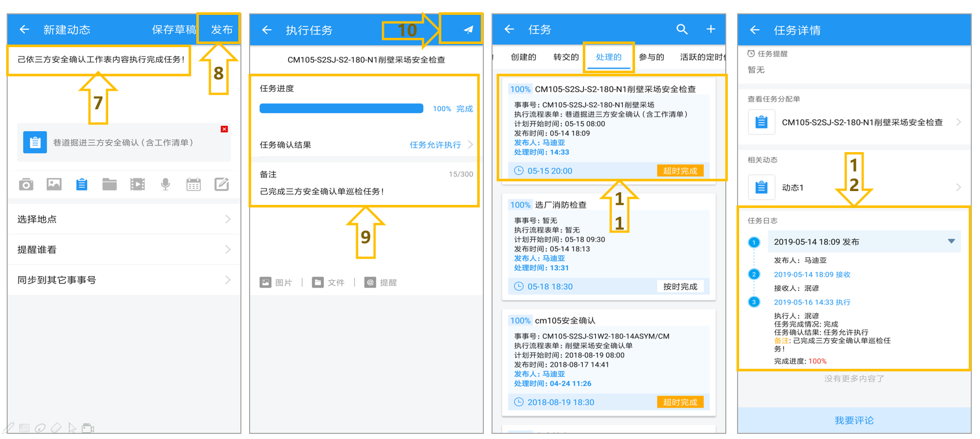
Task: Tap 2019-05-14 18:09 接收 log entry
Action: tap(812, 275)
